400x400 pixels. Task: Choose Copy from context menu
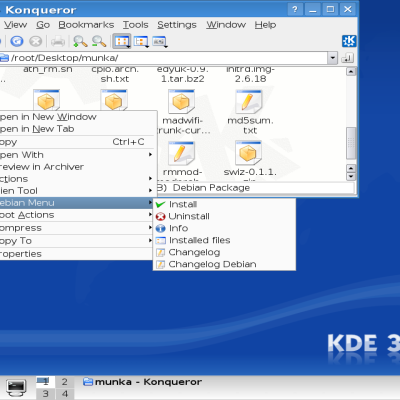coord(78,142)
